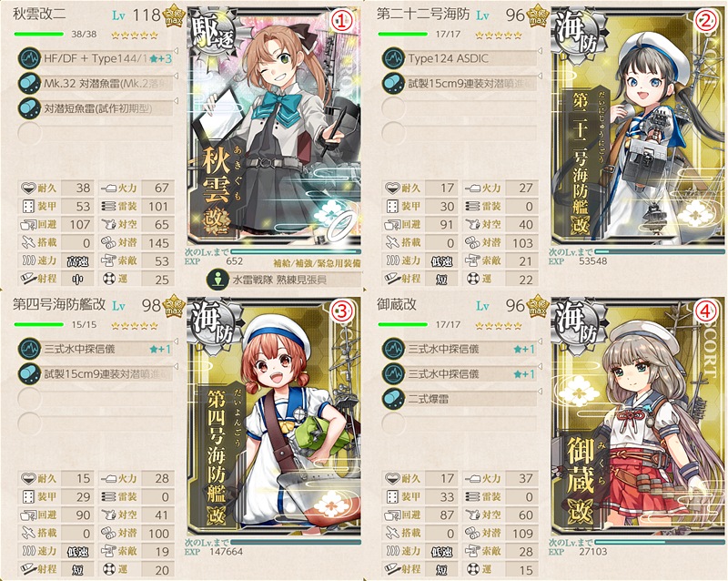Click 秋雲改二 green HP bar

39,34
